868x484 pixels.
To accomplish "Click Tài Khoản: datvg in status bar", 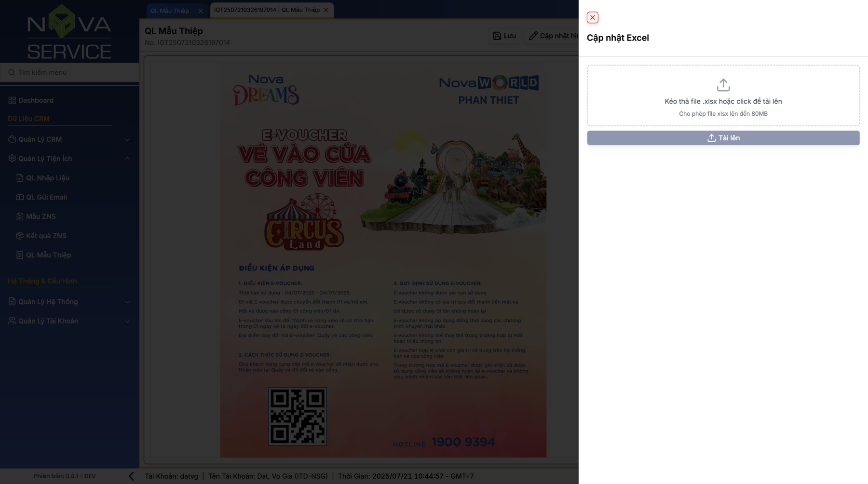I will tap(171, 476).
